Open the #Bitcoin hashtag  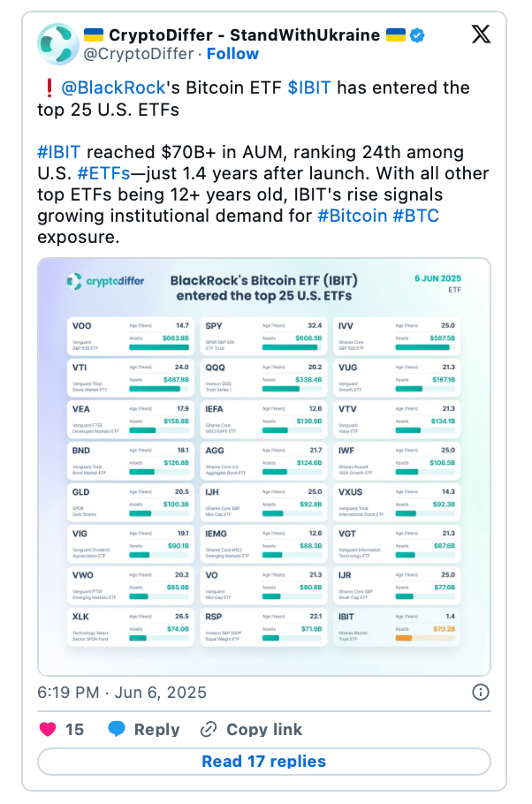pyautogui.click(x=353, y=216)
